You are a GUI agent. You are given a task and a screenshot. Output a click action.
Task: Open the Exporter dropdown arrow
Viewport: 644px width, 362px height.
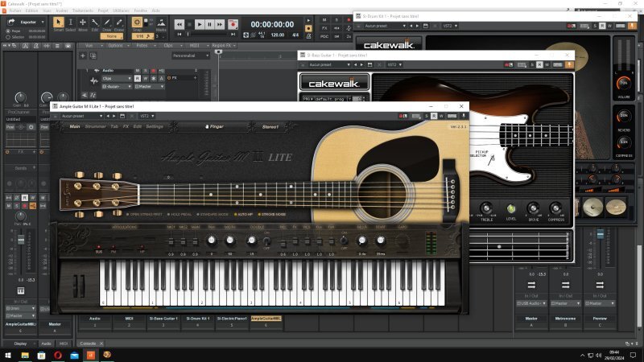click(x=43, y=23)
